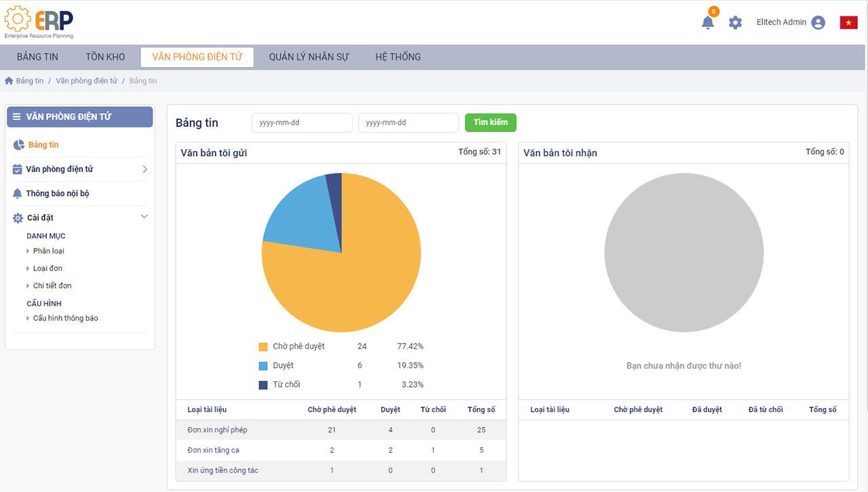Click the Đơn xin tăng ca row

coord(341,450)
